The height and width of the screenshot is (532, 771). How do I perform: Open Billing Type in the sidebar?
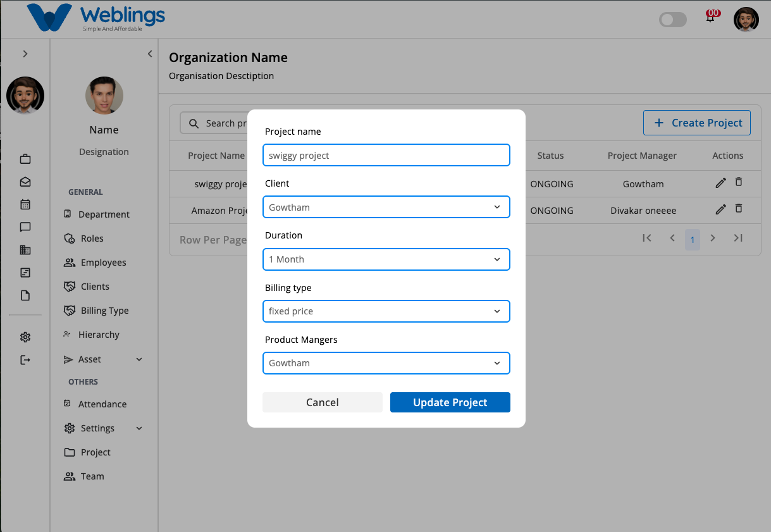[96, 311]
